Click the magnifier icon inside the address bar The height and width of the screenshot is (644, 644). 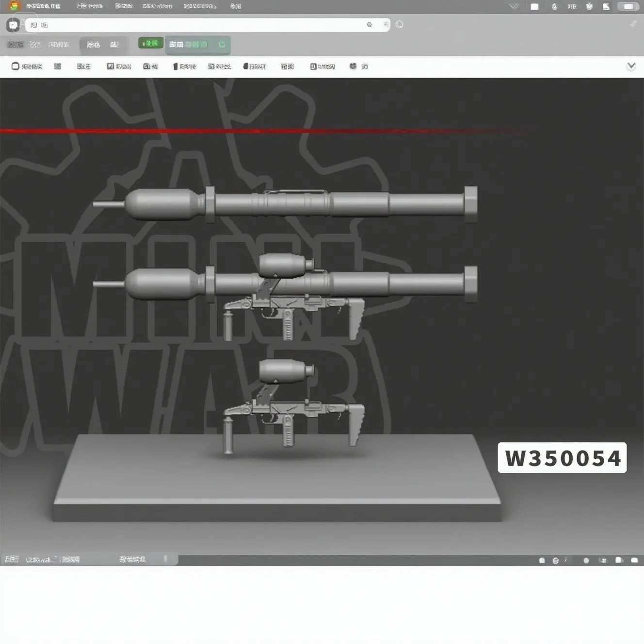pos(370,25)
